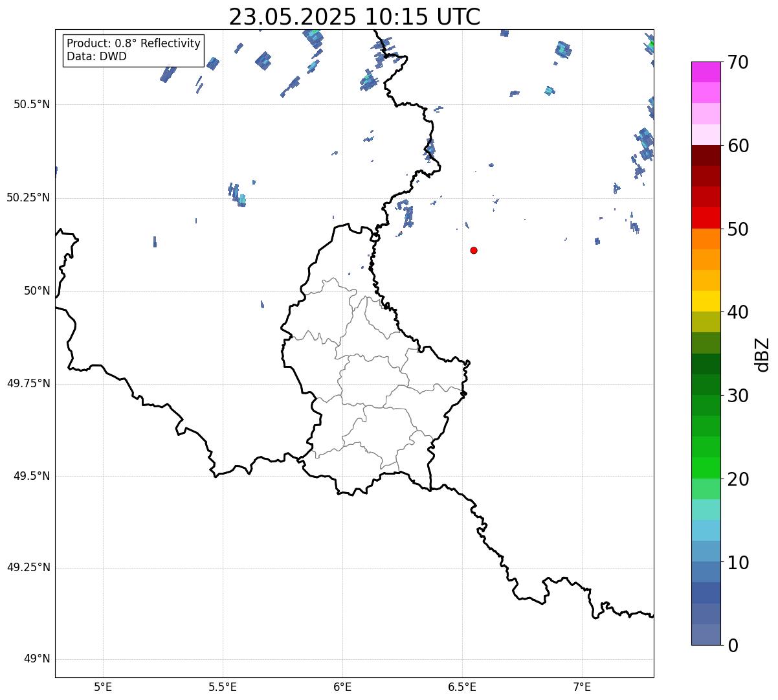778x700 pixels.
Task: Click the 10 colorbar tick value
Action: tap(739, 563)
